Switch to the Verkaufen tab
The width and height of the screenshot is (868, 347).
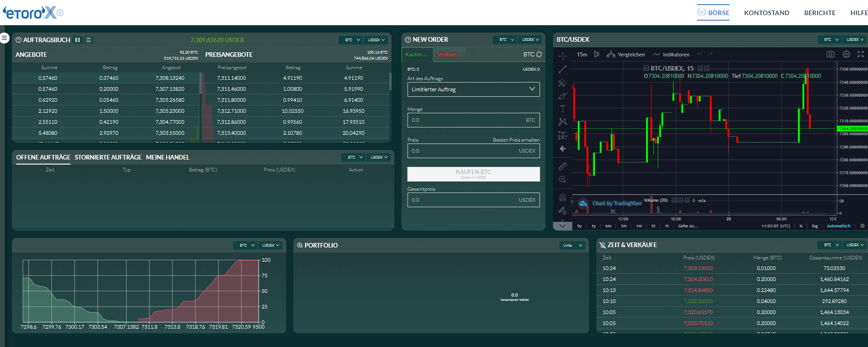(449, 55)
